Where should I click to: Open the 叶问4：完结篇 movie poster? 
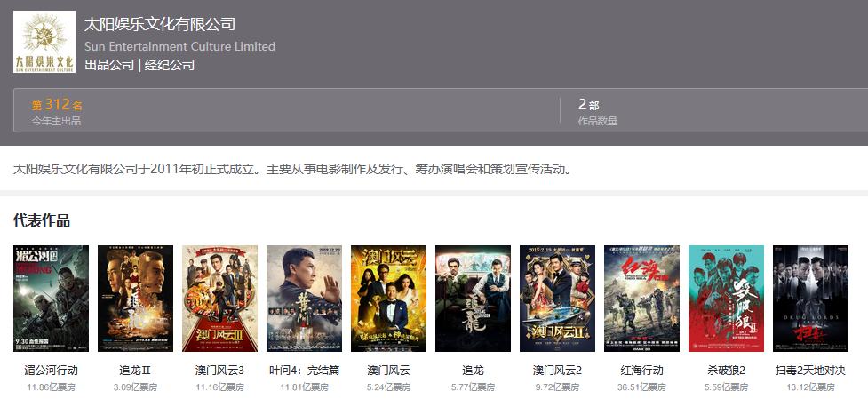point(305,299)
